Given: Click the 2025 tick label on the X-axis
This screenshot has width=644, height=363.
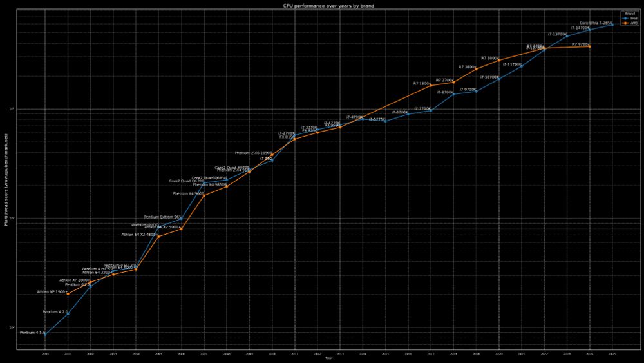Looking at the screenshot, I should pos(612,353).
